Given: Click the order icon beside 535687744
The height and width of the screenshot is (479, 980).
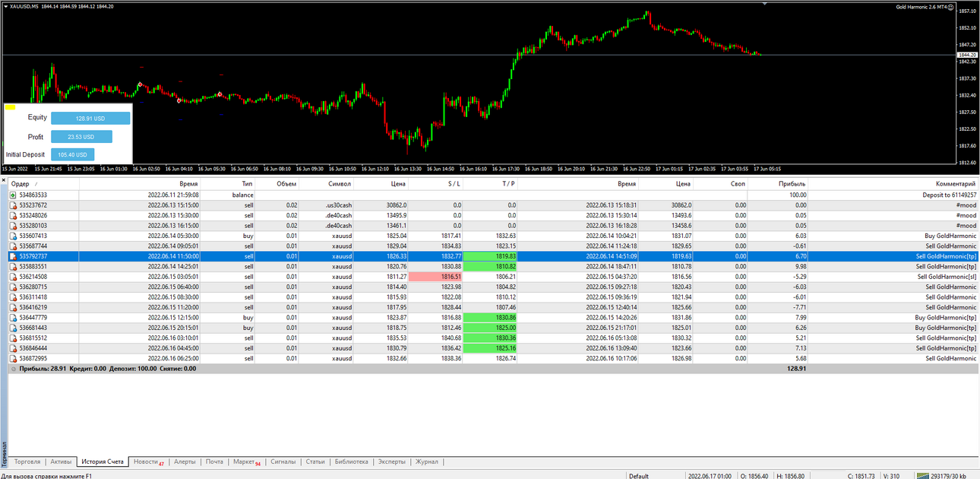Looking at the screenshot, I should click(x=13, y=246).
